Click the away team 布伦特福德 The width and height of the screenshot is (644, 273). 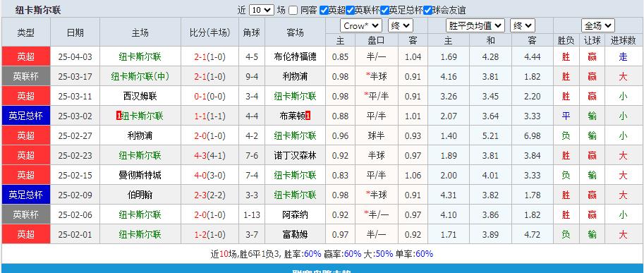295,56
